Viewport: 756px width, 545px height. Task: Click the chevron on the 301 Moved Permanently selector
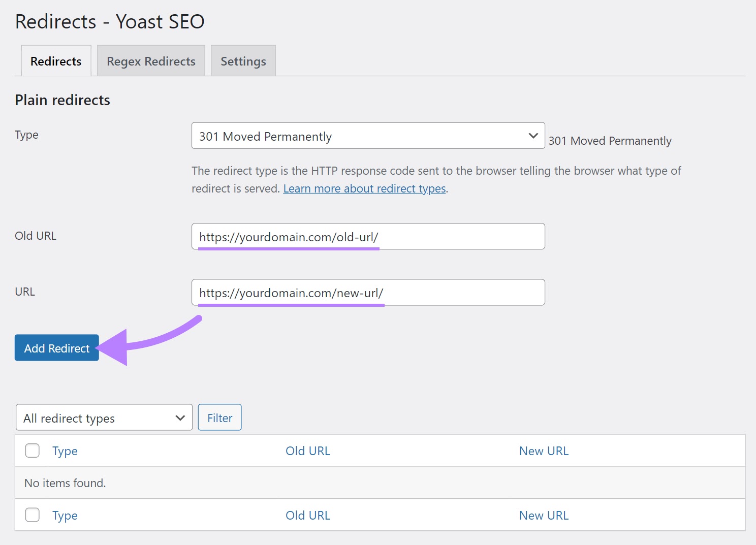[x=532, y=136]
